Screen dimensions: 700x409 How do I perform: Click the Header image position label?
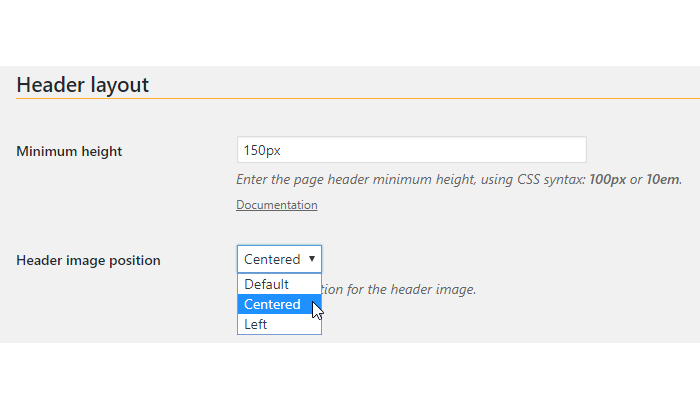click(88, 260)
